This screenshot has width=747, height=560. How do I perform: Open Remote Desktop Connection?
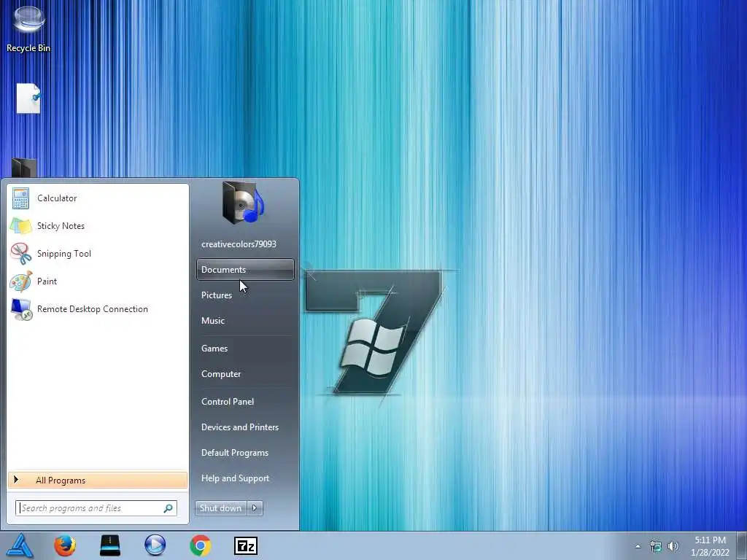click(98, 309)
